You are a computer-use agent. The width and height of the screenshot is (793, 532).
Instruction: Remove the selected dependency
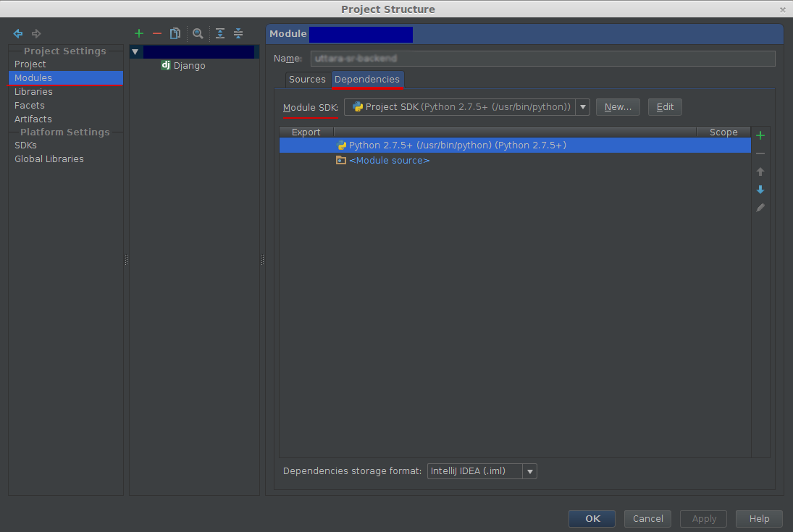click(x=760, y=153)
